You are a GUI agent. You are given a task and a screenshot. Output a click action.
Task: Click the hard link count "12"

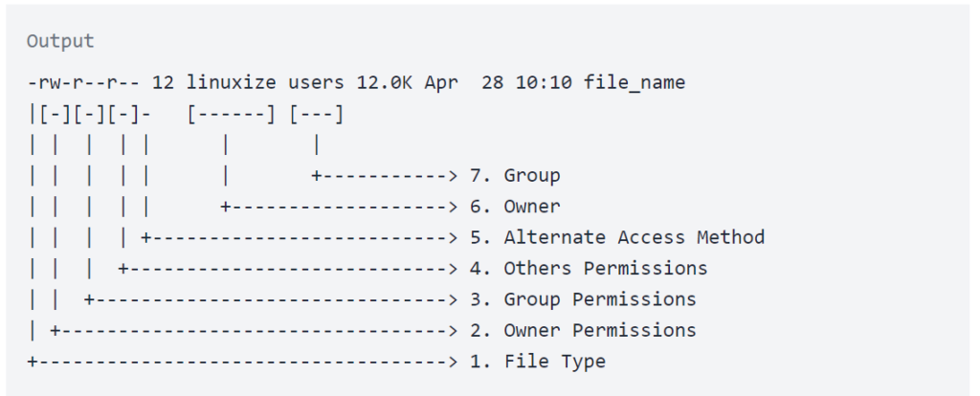163,83
